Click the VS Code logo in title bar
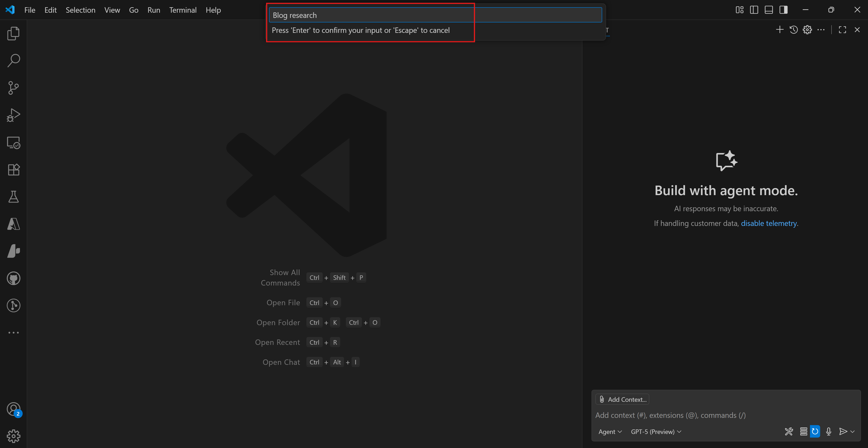 (10, 10)
